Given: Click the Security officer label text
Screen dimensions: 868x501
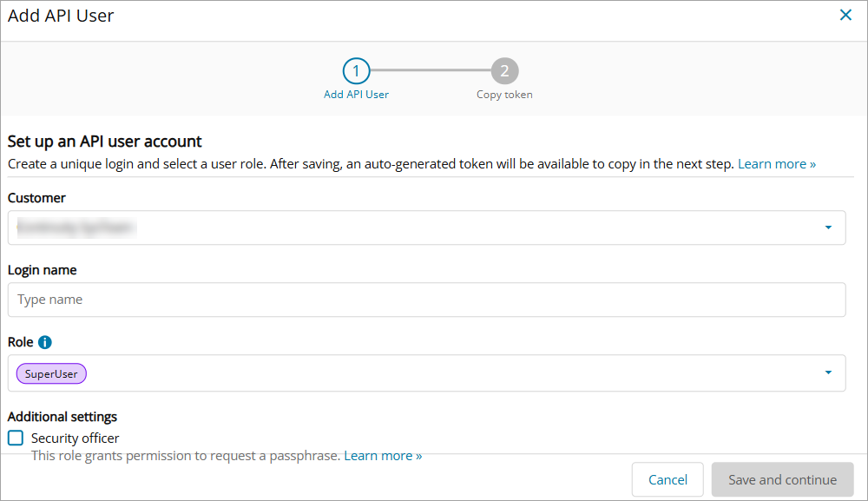Looking at the screenshot, I should [x=76, y=438].
